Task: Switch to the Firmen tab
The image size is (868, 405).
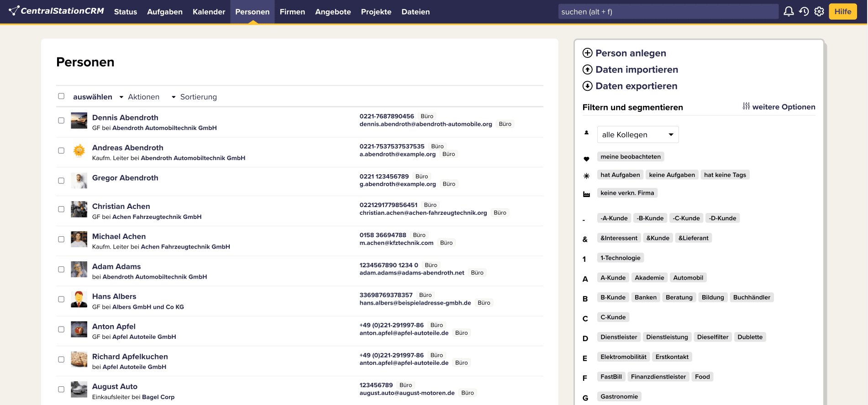Action: click(292, 12)
